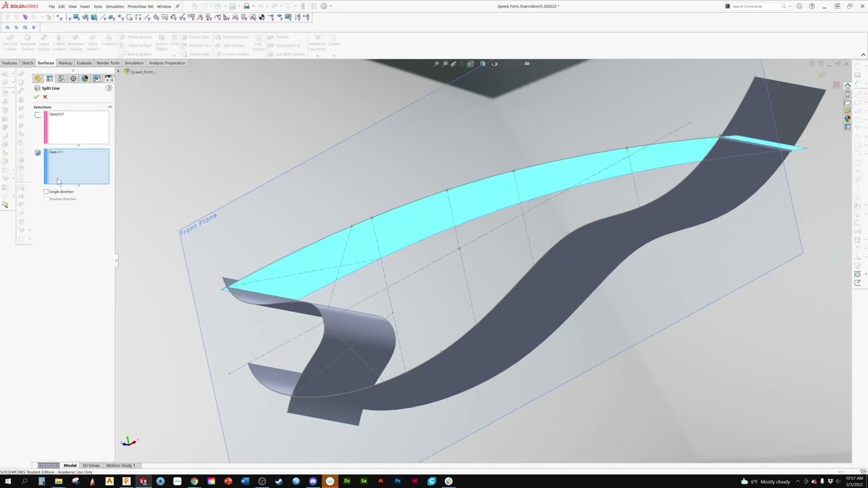
Task: Click taskbar clock 10:57 AM
Action: [x=854, y=479]
